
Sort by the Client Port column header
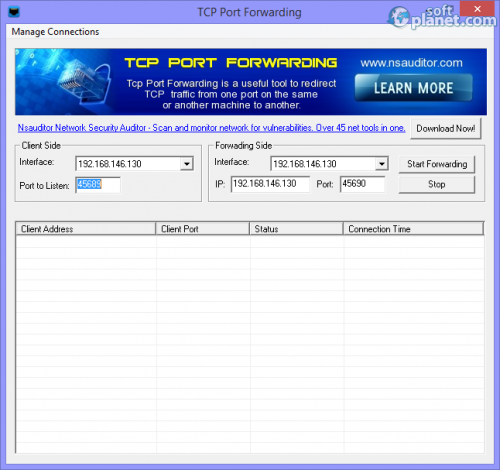click(203, 229)
